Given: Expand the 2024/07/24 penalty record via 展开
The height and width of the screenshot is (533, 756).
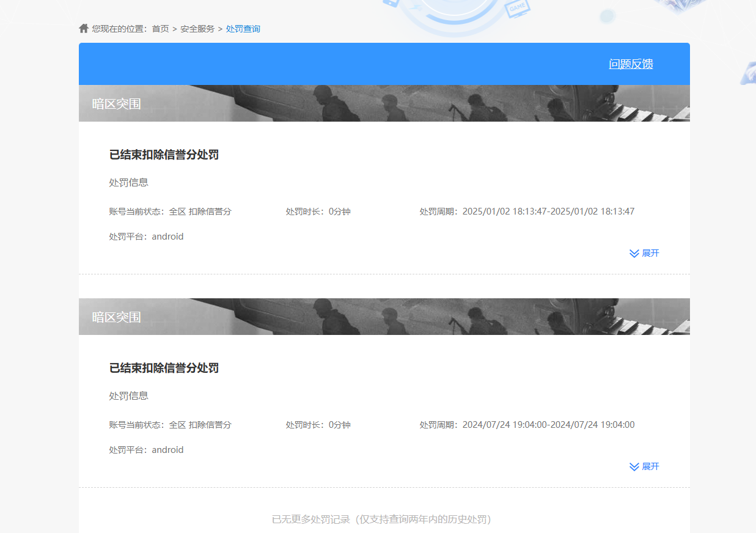Looking at the screenshot, I should 650,466.
